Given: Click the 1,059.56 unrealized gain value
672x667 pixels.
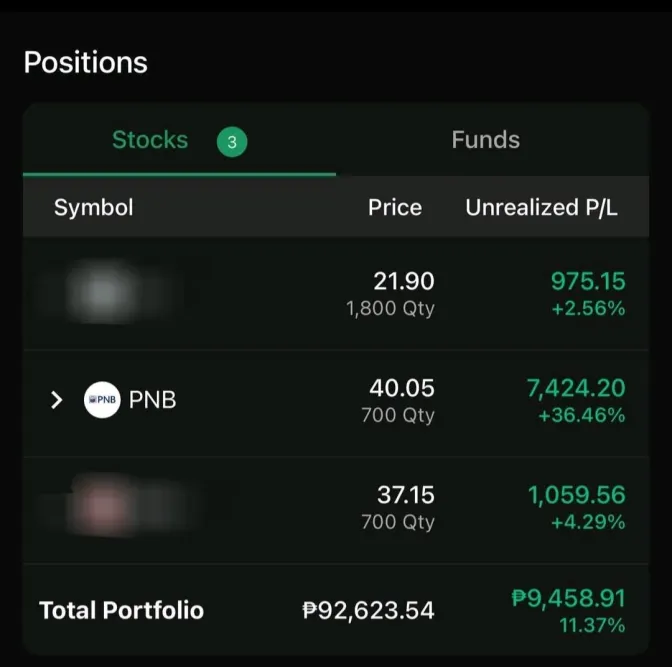Looking at the screenshot, I should pyautogui.click(x=576, y=495).
